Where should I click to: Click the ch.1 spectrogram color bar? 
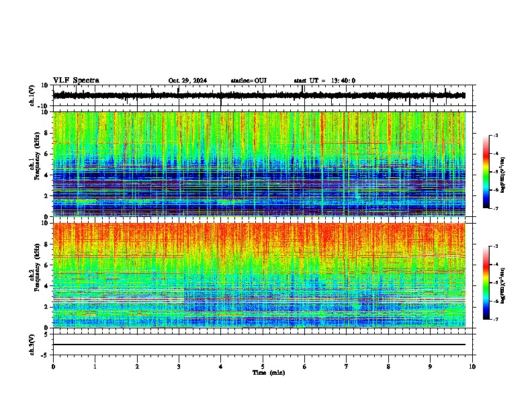486,171
